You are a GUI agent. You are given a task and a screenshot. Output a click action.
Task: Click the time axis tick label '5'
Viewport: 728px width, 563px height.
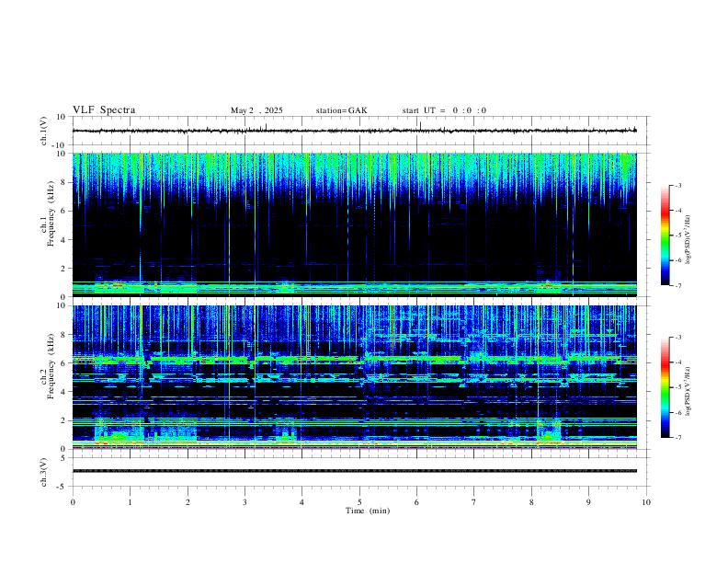(x=359, y=502)
